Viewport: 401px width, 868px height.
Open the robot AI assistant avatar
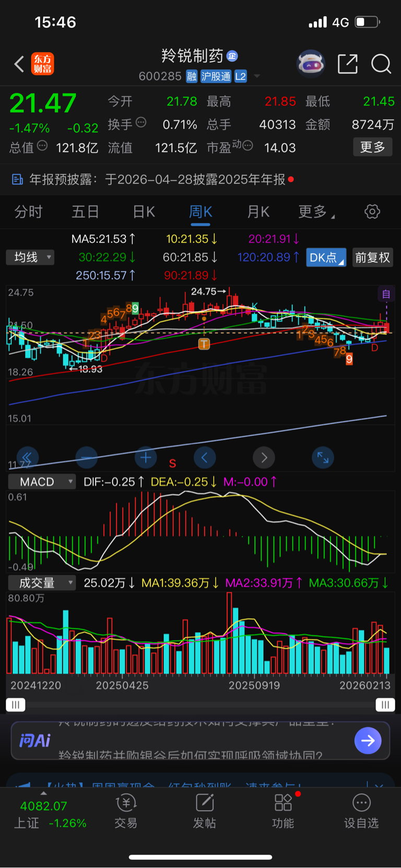311,64
